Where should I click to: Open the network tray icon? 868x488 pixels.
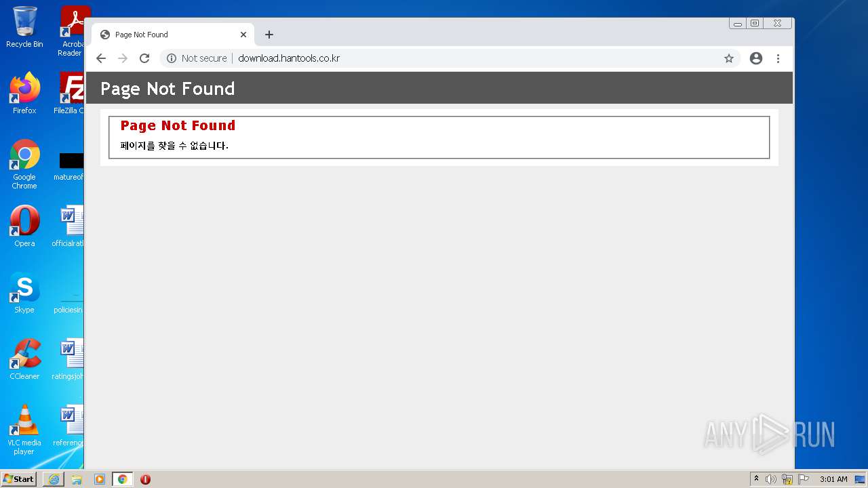coord(787,479)
